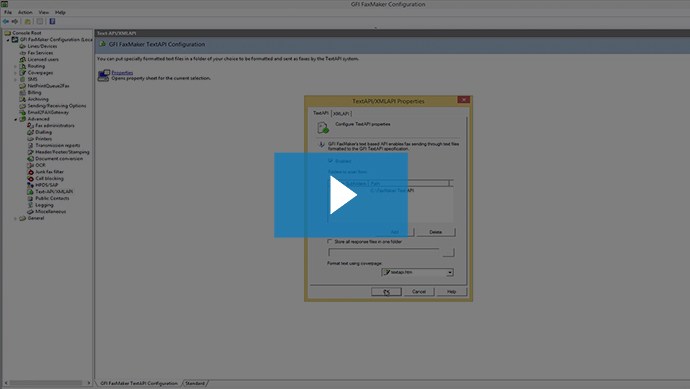Close the TextAPI/XMLAPI Properties dialog
The width and height of the screenshot is (690, 389).
463,100
